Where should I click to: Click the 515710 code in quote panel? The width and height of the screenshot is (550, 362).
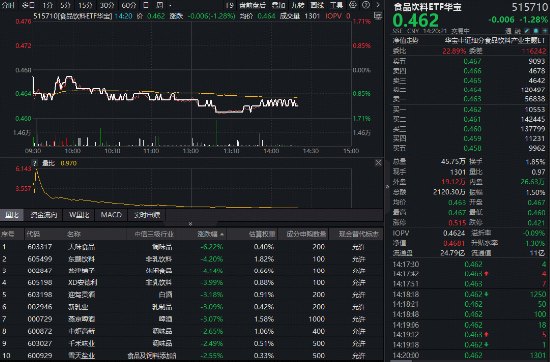(x=529, y=7)
